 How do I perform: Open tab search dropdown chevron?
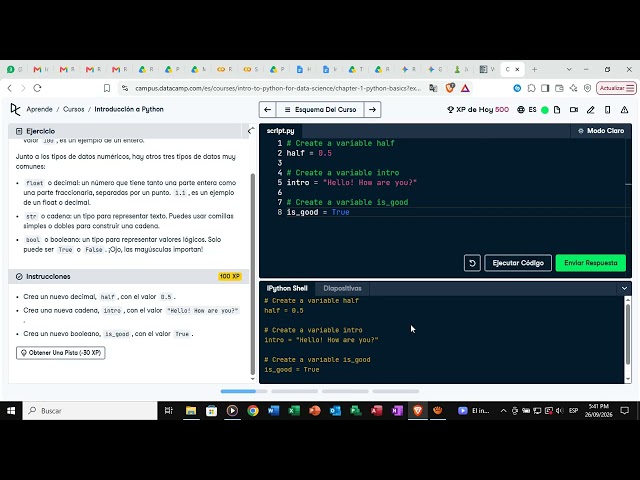(x=569, y=69)
